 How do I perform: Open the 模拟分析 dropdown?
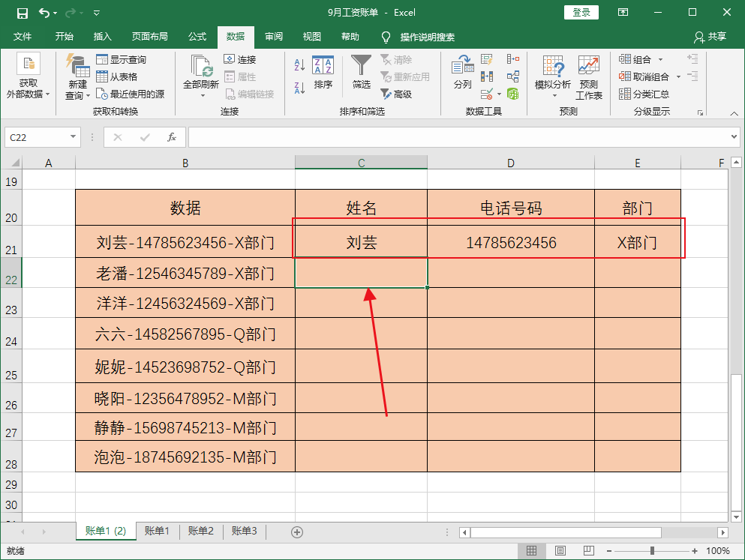coord(553,94)
